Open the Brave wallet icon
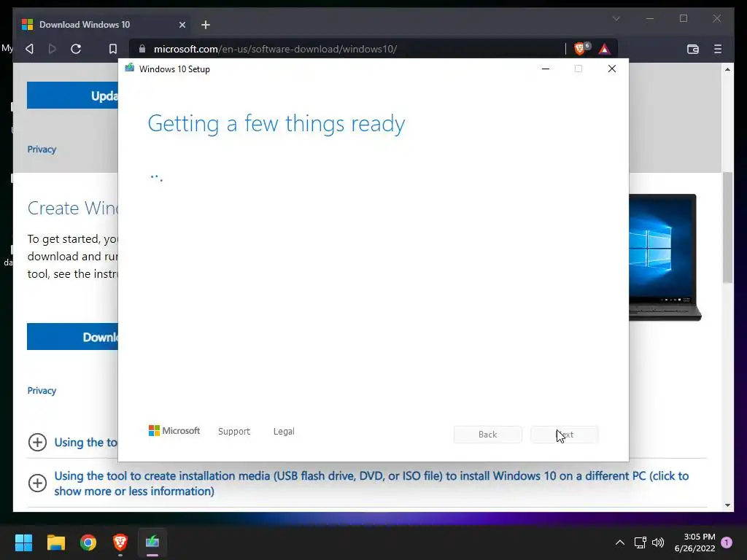 click(x=693, y=49)
